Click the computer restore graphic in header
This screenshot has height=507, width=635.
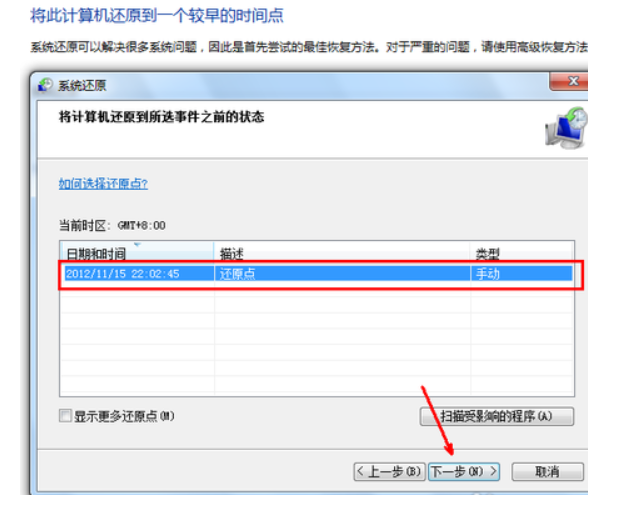(566, 129)
